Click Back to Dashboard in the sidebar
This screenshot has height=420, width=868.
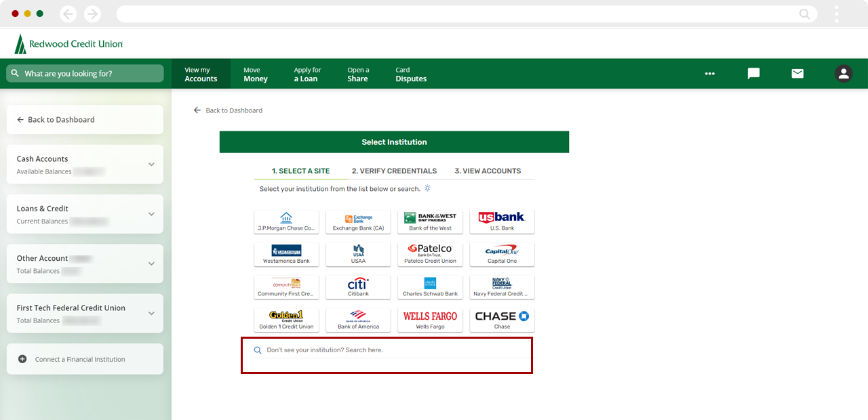point(85,119)
